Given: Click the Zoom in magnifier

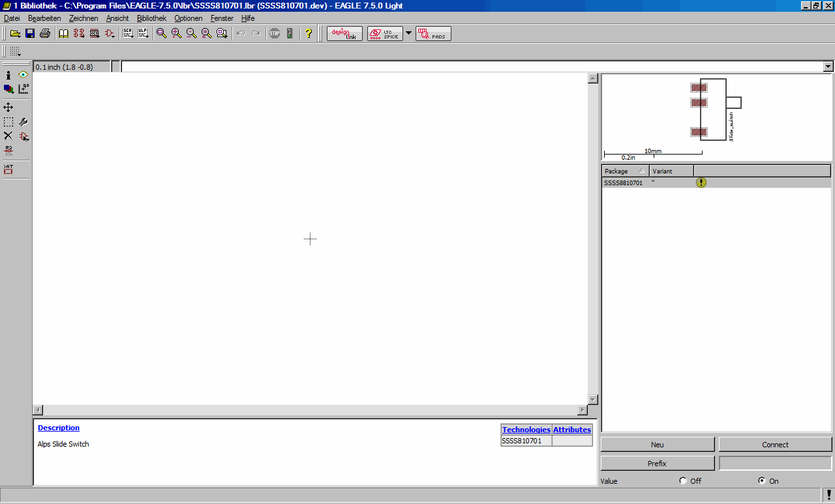Looking at the screenshot, I should click(176, 33).
